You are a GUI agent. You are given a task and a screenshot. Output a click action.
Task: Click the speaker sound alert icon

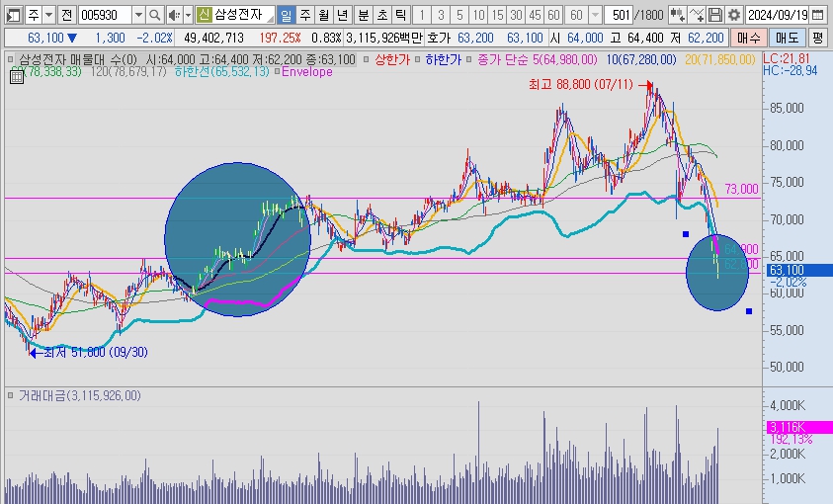click(174, 15)
